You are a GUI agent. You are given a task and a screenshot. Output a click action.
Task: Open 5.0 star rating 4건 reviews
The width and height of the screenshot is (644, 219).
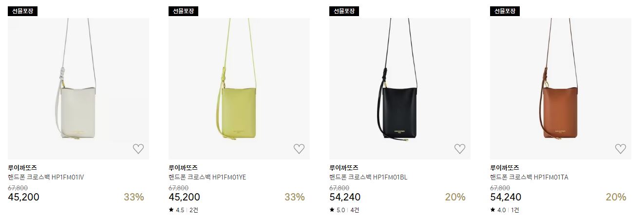pos(344,210)
